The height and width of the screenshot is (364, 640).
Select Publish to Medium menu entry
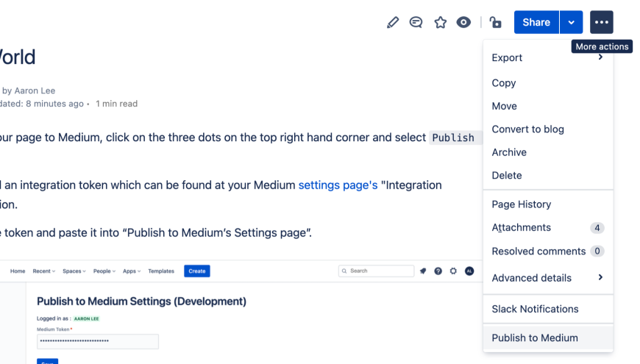tap(535, 338)
